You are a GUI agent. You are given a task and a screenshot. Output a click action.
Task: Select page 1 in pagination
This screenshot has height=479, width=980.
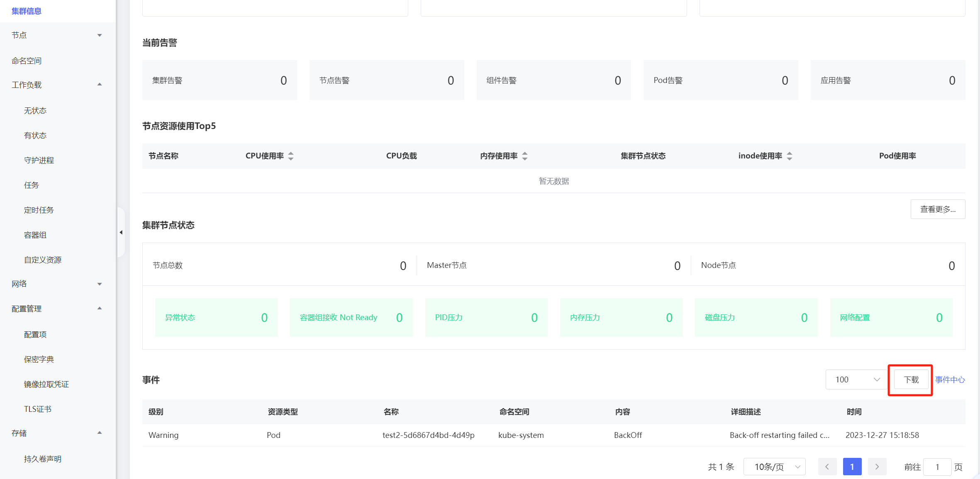pos(852,467)
